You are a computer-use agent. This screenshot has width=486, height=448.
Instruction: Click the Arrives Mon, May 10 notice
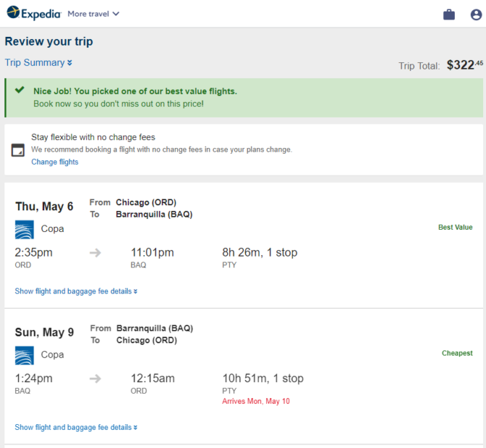tap(256, 401)
